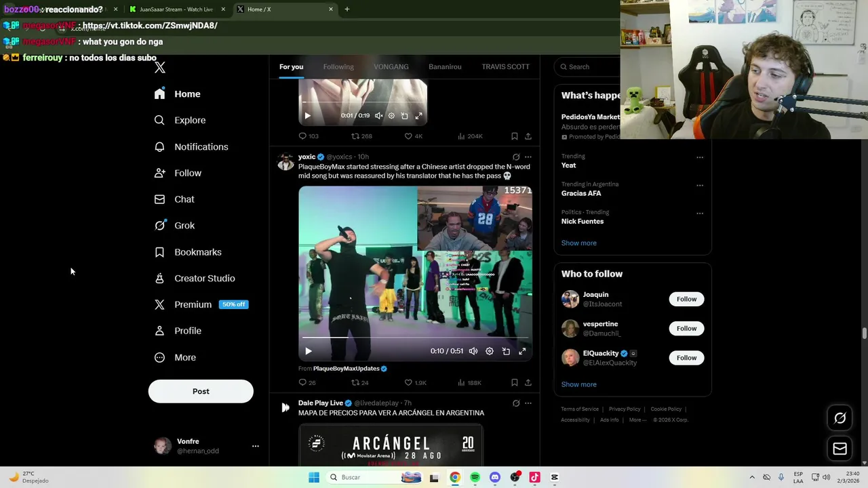The height and width of the screenshot is (488, 868).
Task: Open Discord from the Windows taskbar
Action: point(495,477)
